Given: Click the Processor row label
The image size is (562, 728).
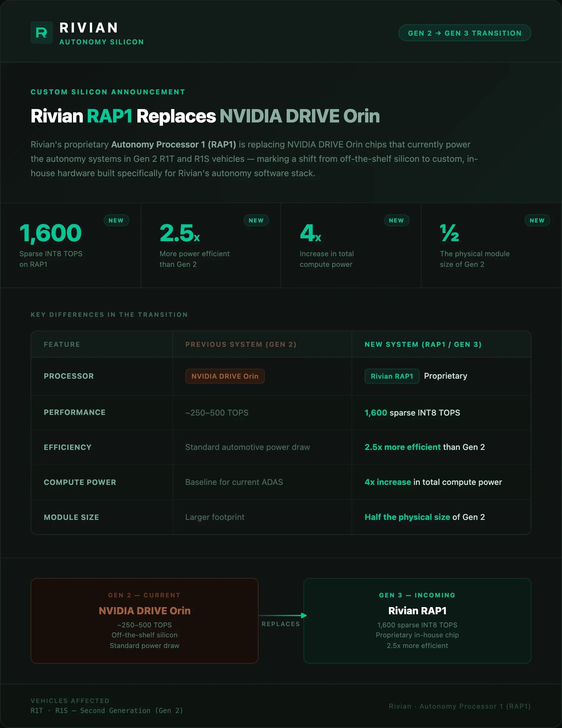Looking at the screenshot, I should [69, 376].
